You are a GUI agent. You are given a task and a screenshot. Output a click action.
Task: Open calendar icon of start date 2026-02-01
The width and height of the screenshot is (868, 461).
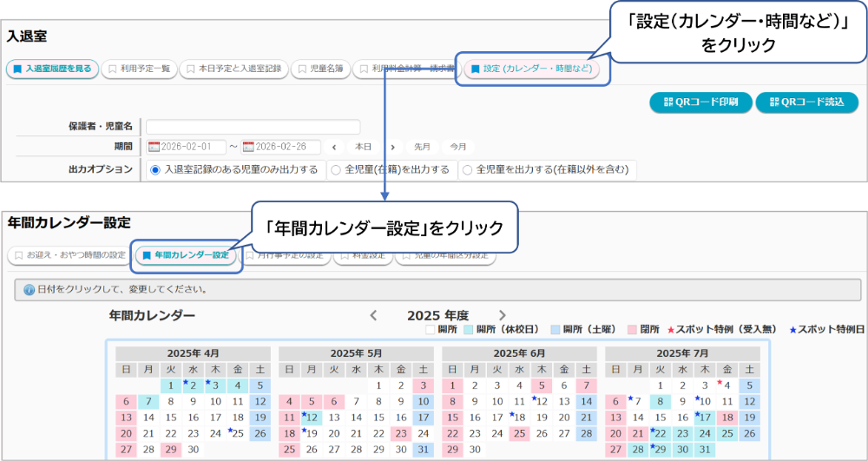155,147
